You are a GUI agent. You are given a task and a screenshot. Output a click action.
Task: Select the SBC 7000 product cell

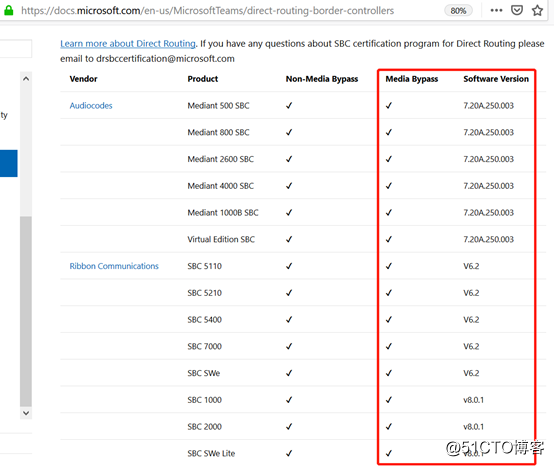205,346
